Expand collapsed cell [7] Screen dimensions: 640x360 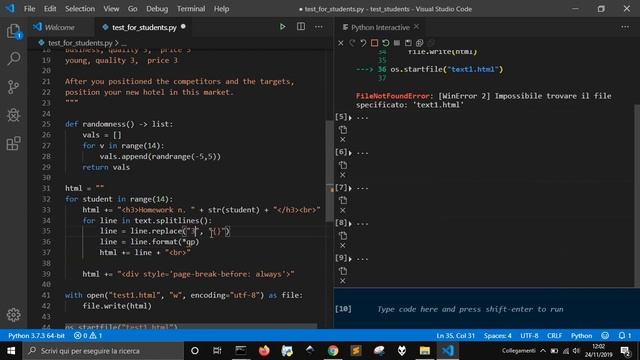click(350, 189)
